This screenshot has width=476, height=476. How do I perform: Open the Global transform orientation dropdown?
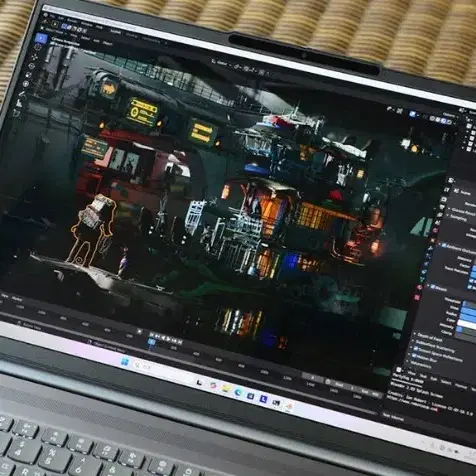click(222, 63)
